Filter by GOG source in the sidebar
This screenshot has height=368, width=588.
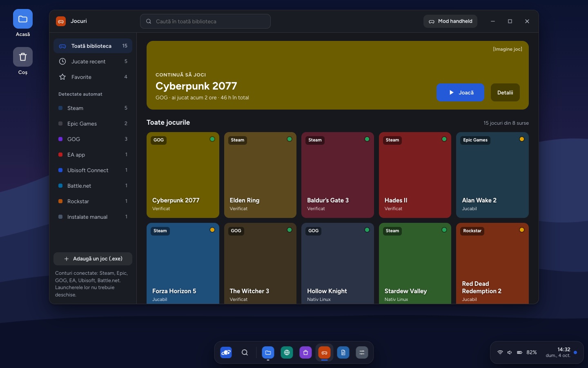[93, 139]
